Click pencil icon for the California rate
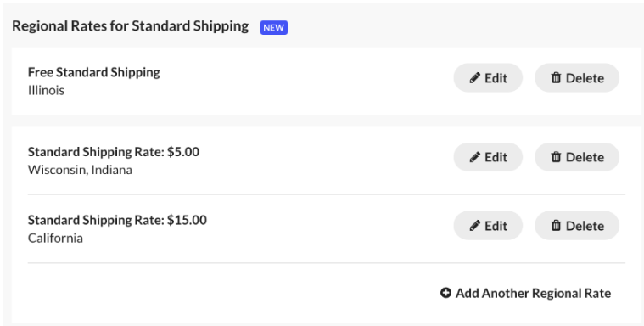 click(x=475, y=225)
